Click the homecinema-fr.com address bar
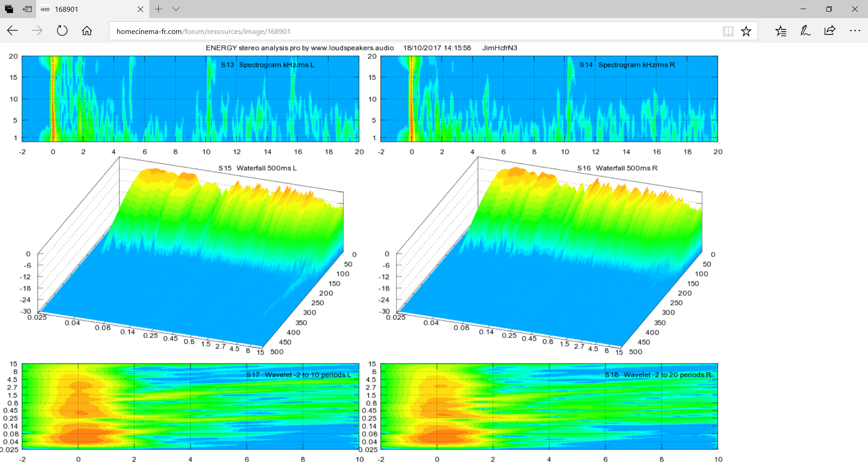 click(x=407, y=31)
